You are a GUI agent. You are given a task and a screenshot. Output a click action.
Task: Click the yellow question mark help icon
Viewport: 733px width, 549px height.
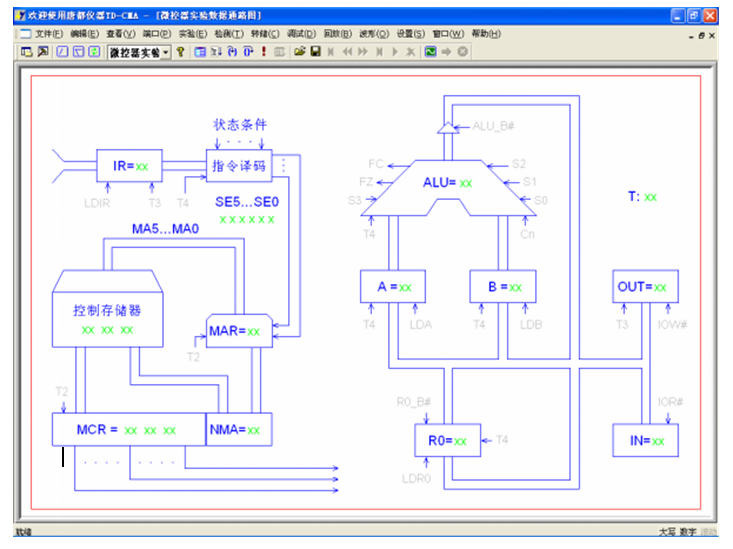(x=181, y=52)
